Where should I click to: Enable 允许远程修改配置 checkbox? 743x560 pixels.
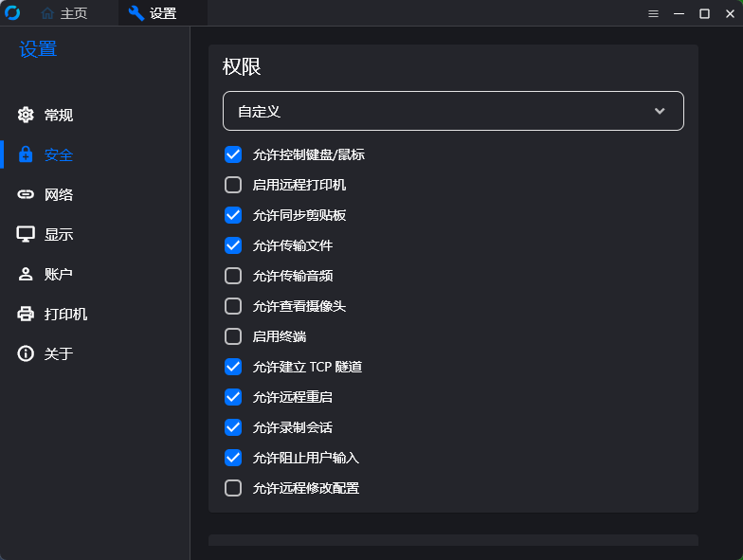click(233, 488)
